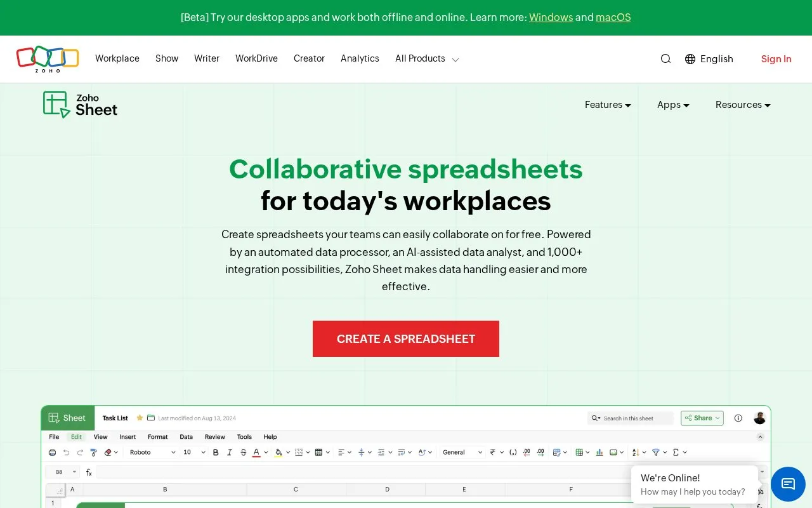Click the text color A swatch
This screenshot has height=508, width=812.
256,453
